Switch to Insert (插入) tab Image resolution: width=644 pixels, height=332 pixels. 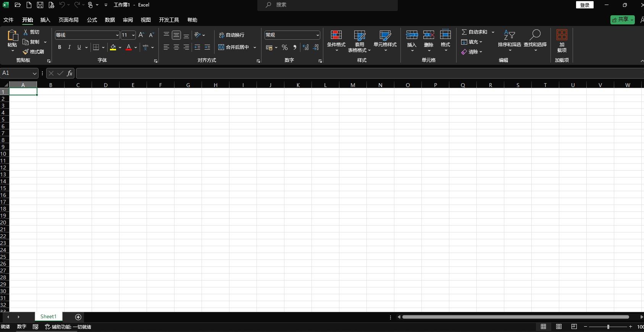[45, 20]
